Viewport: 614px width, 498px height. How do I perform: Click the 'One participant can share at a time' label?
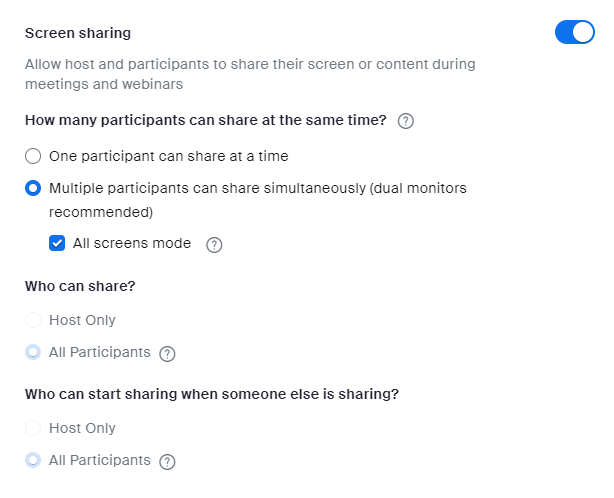pyautogui.click(x=168, y=156)
